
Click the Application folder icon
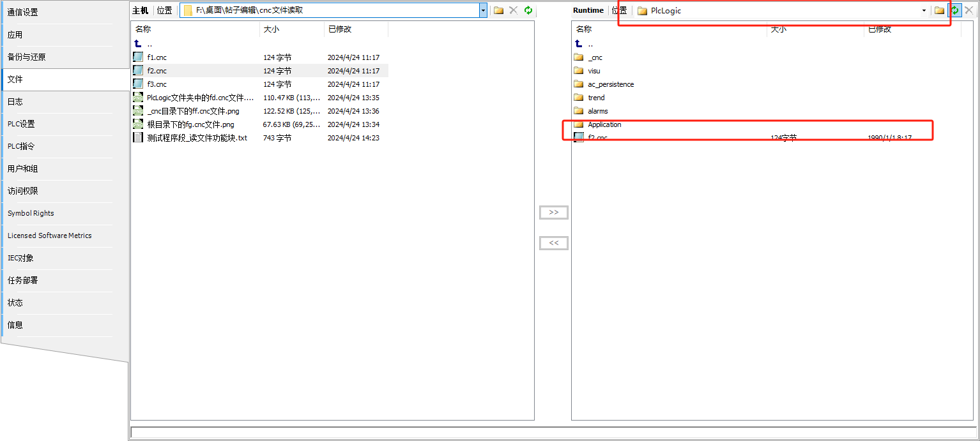579,124
